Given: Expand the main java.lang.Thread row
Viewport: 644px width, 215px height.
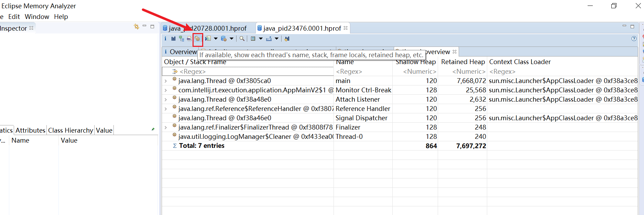Looking at the screenshot, I should click(x=166, y=81).
